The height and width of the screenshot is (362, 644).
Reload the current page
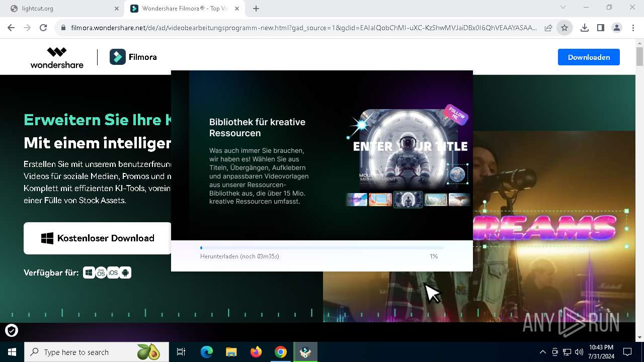(x=43, y=28)
